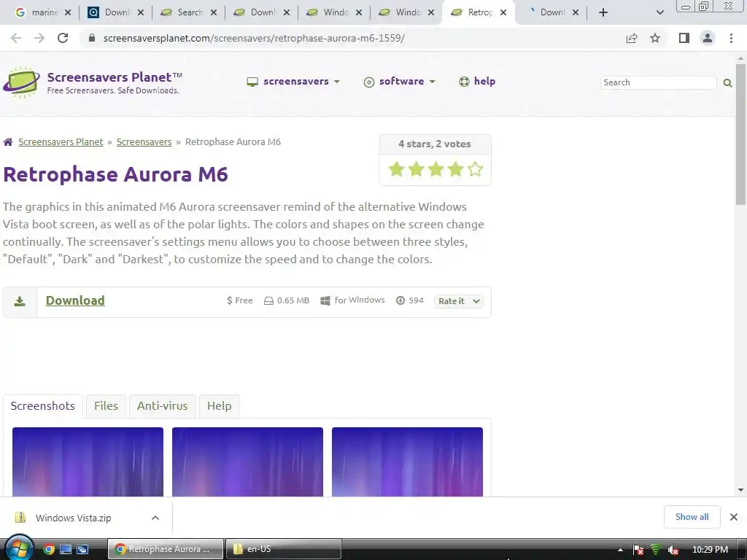This screenshot has width=747, height=560.
Task: Close the downloads bar
Action: (x=734, y=517)
